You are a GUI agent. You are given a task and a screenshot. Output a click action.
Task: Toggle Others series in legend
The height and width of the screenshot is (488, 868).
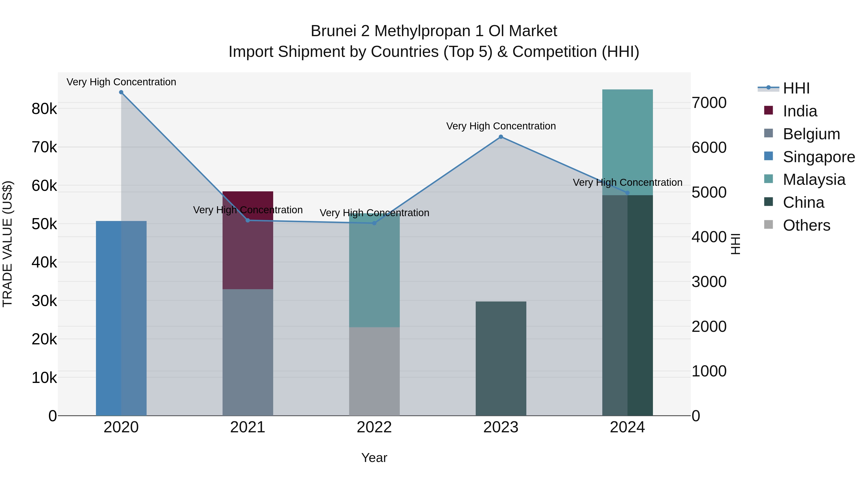coord(797,225)
